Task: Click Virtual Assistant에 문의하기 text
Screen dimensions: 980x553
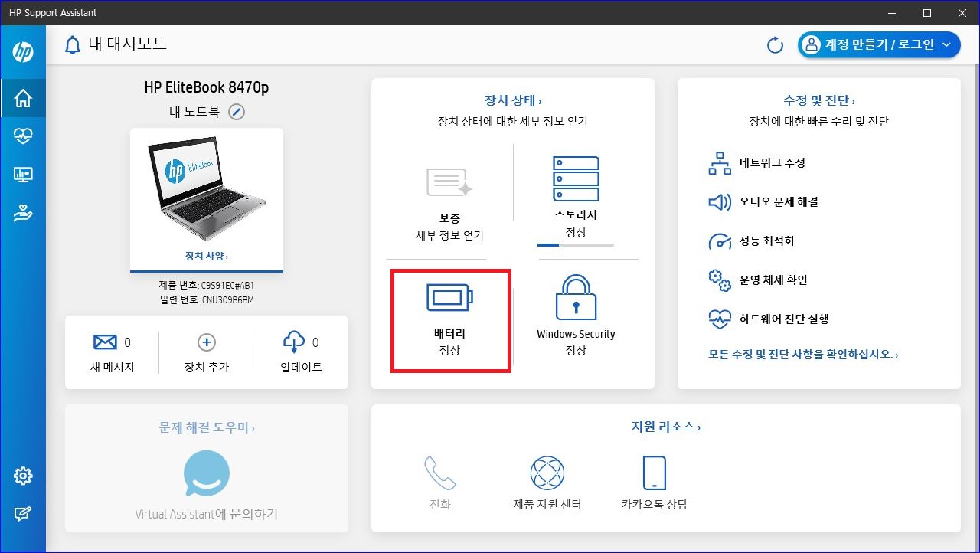Action: point(207,515)
